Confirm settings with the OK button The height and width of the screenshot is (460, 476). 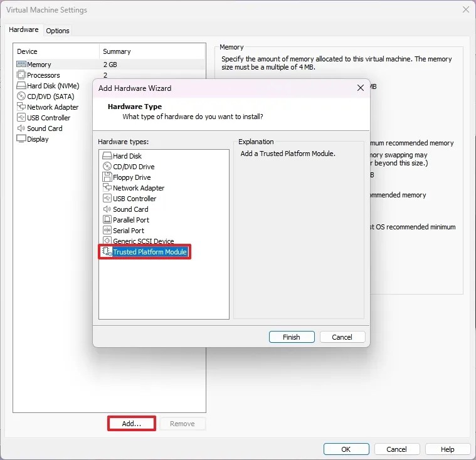(x=346, y=449)
